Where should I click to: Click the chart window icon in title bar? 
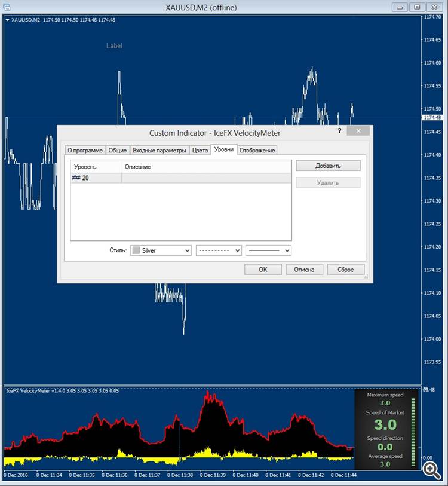pyautogui.click(x=6, y=7)
